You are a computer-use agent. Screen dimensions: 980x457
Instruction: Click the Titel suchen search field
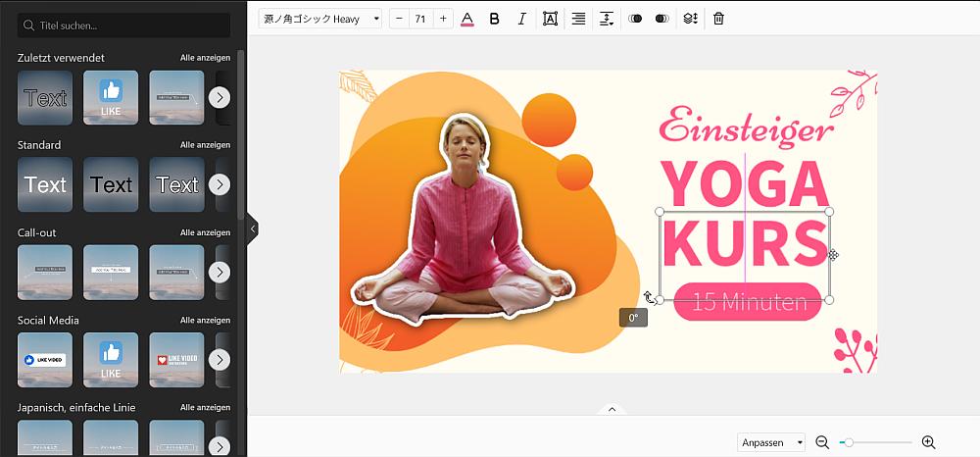tap(124, 25)
